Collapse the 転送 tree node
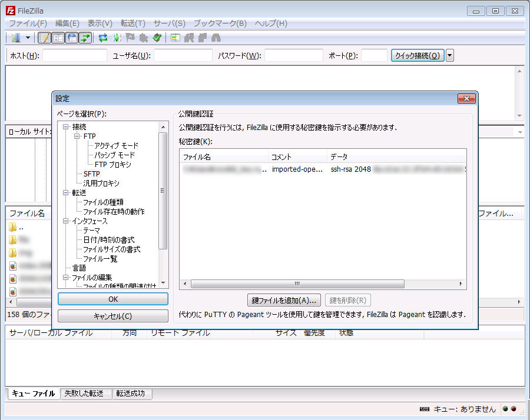The height and width of the screenshot is (420, 530). tap(65, 193)
